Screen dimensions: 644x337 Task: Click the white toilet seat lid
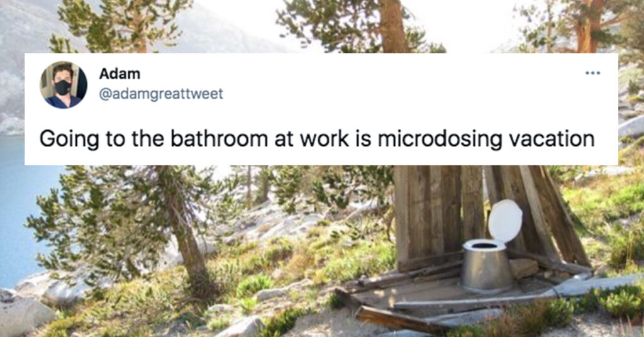[505, 221]
